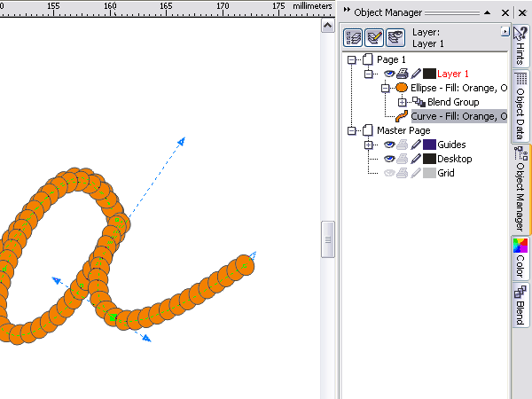This screenshot has height=399, width=532.
Task: Select the Ellipse object row
Action: 458,88
